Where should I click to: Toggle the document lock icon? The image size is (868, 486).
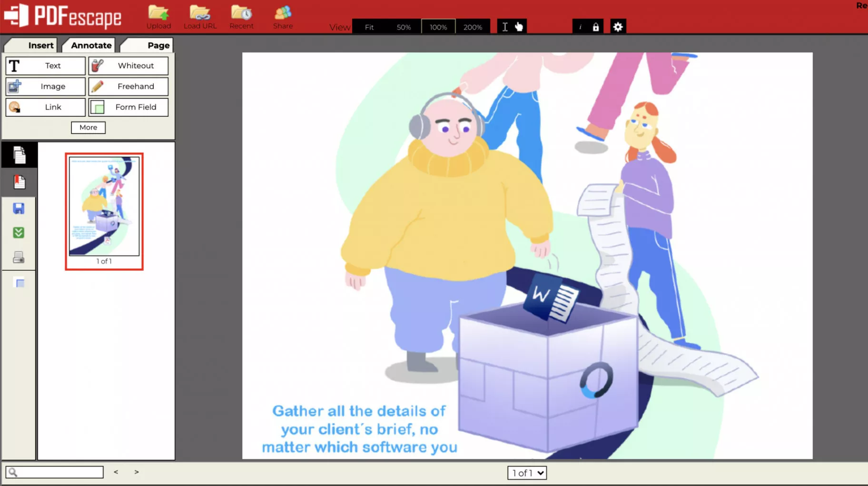coord(596,27)
